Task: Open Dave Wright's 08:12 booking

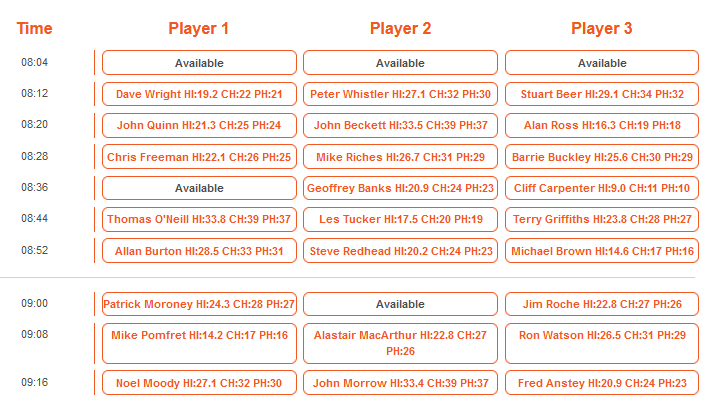Action: click(199, 94)
